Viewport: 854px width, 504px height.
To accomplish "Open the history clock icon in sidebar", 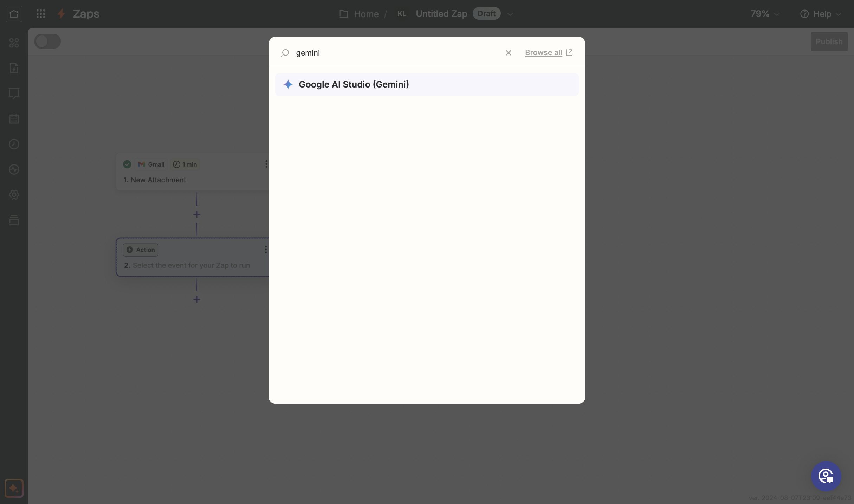I will [x=14, y=144].
